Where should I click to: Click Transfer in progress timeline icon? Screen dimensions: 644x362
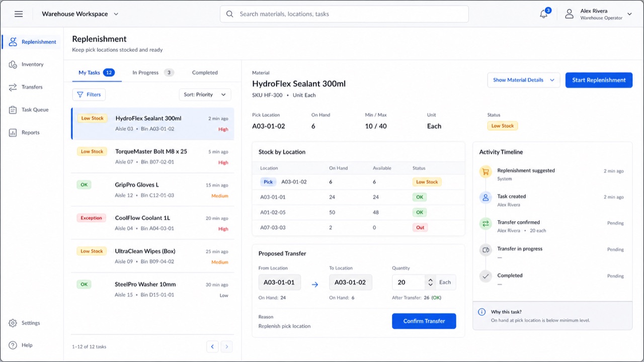(486, 250)
